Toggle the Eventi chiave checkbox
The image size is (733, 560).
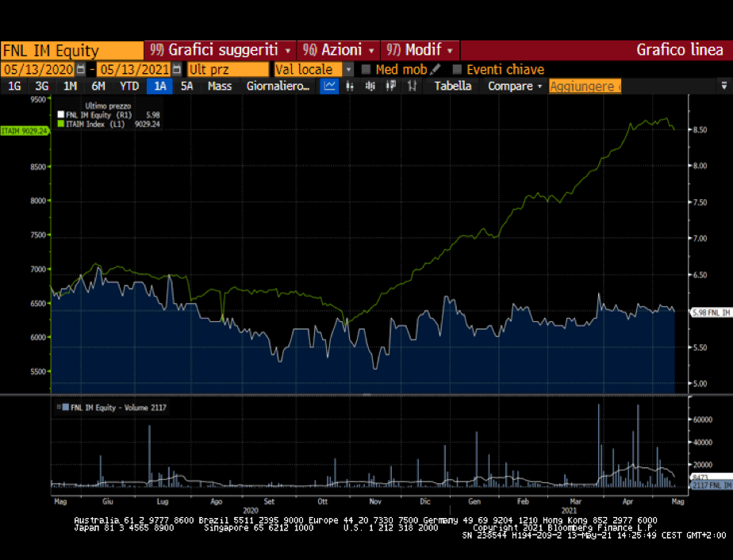tap(457, 69)
